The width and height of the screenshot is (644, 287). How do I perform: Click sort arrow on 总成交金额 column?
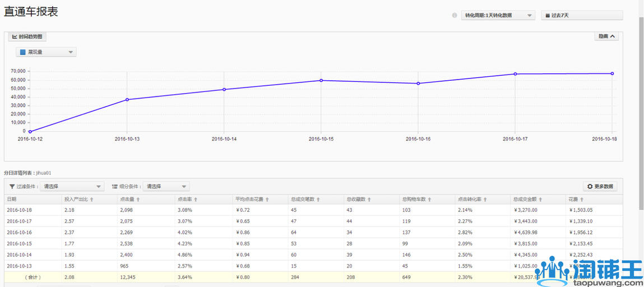[x=540, y=200]
